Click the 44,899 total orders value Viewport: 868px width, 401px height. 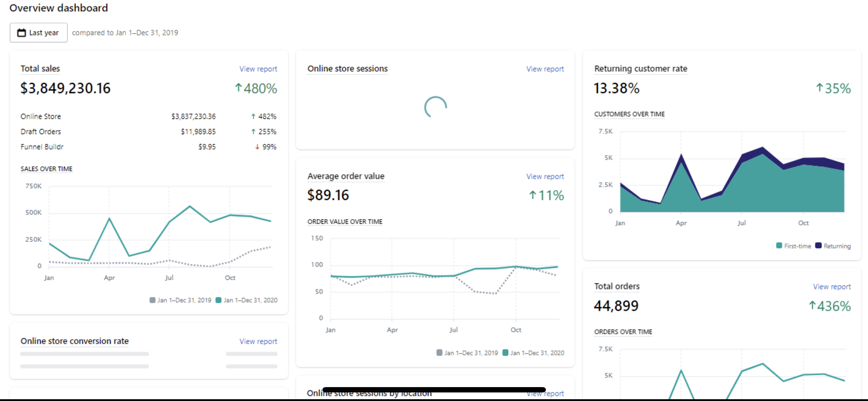pyautogui.click(x=616, y=306)
